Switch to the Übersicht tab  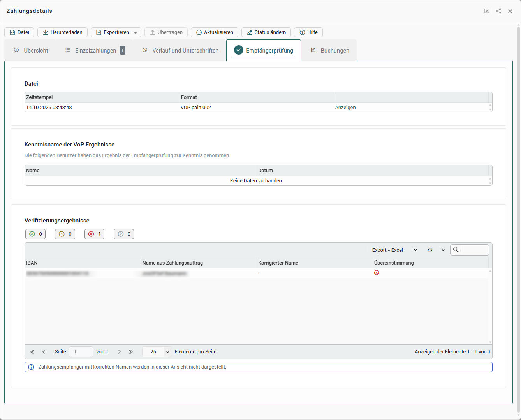[x=31, y=51]
